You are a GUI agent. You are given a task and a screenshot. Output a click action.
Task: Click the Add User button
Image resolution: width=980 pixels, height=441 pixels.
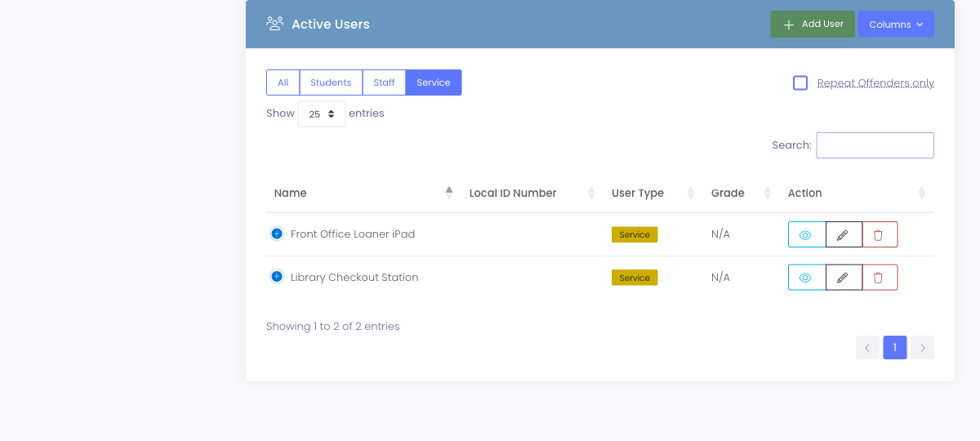[813, 24]
